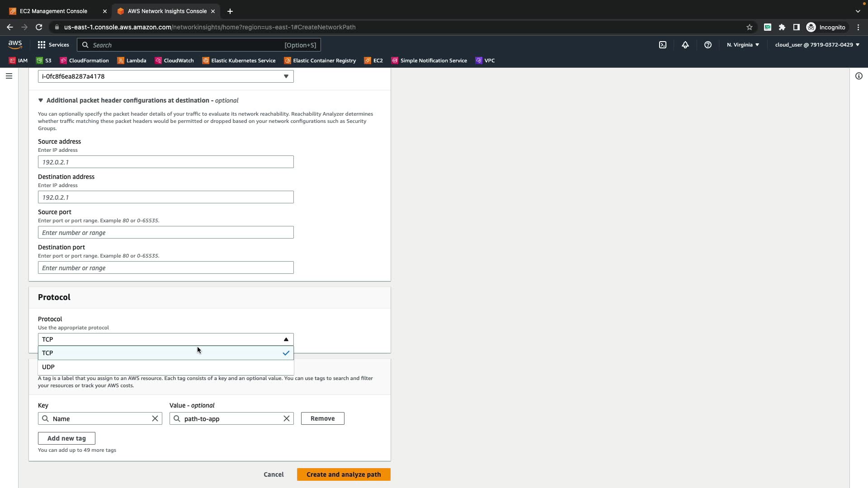This screenshot has height=488, width=868.
Task: Click the Destination port input field
Action: coord(165,268)
